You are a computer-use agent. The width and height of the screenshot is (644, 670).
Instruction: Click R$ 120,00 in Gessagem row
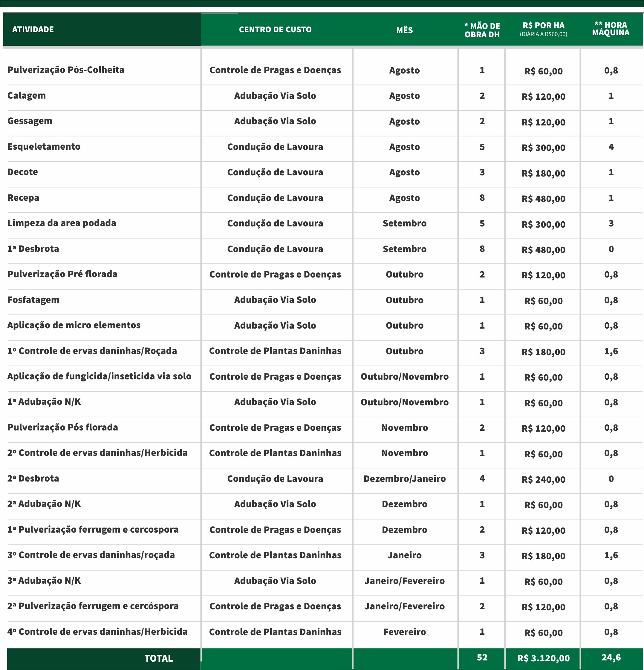coord(544,122)
